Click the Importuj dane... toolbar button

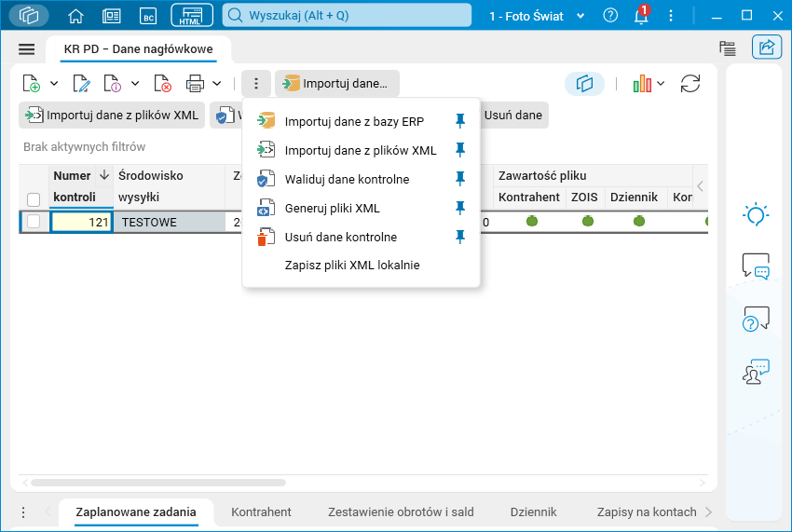[337, 83]
